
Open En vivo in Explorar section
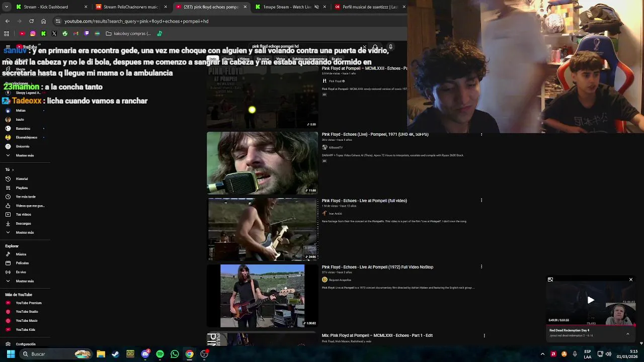(21, 272)
